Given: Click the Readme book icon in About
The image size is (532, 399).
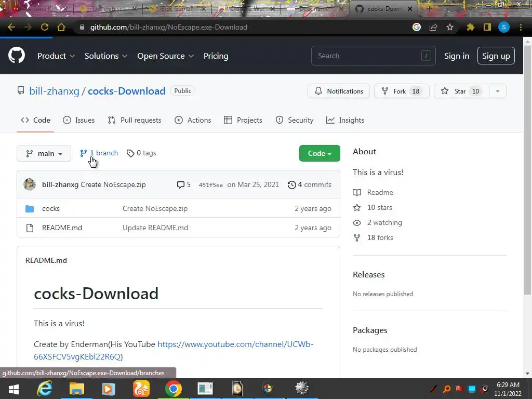Looking at the screenshot, I should [357, 192].
